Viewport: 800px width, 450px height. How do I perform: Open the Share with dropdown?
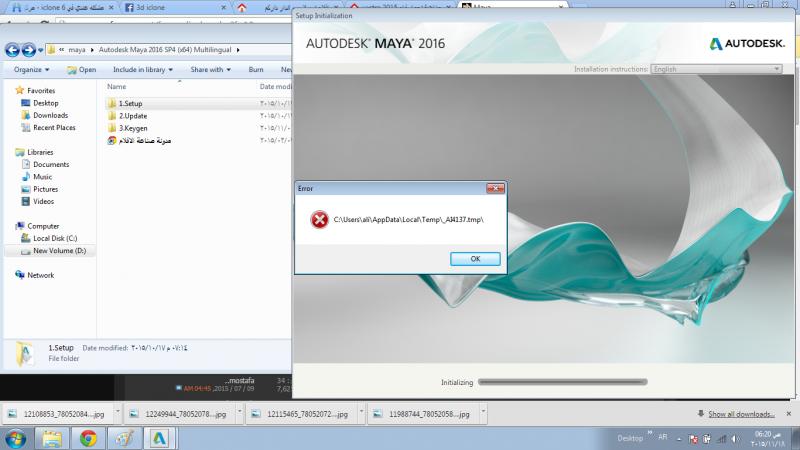pyautogui.click(x=210, y=69)
